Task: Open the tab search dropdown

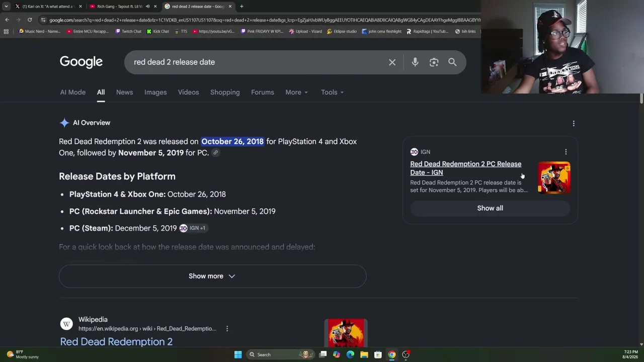Action: coord(6,7)
